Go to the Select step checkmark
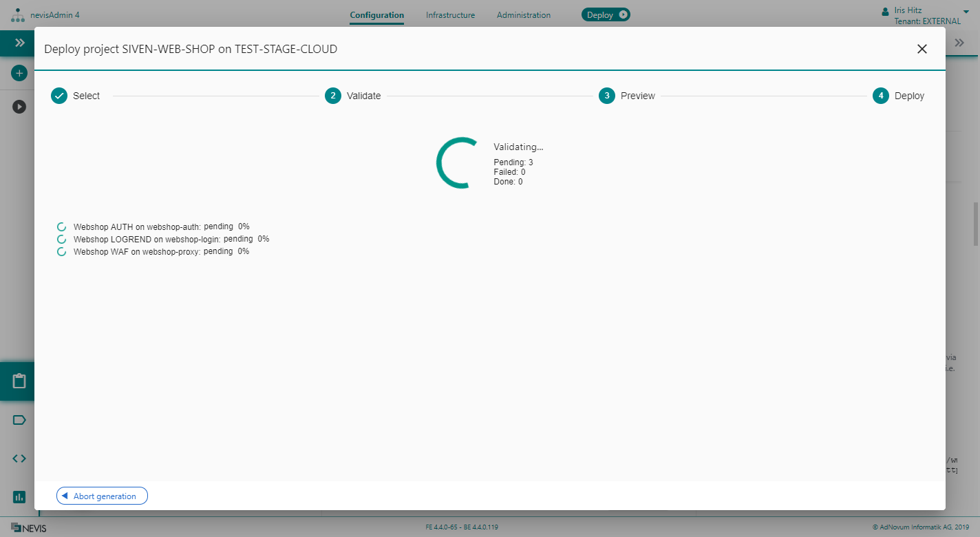980x537 pixels. [59, 96]
